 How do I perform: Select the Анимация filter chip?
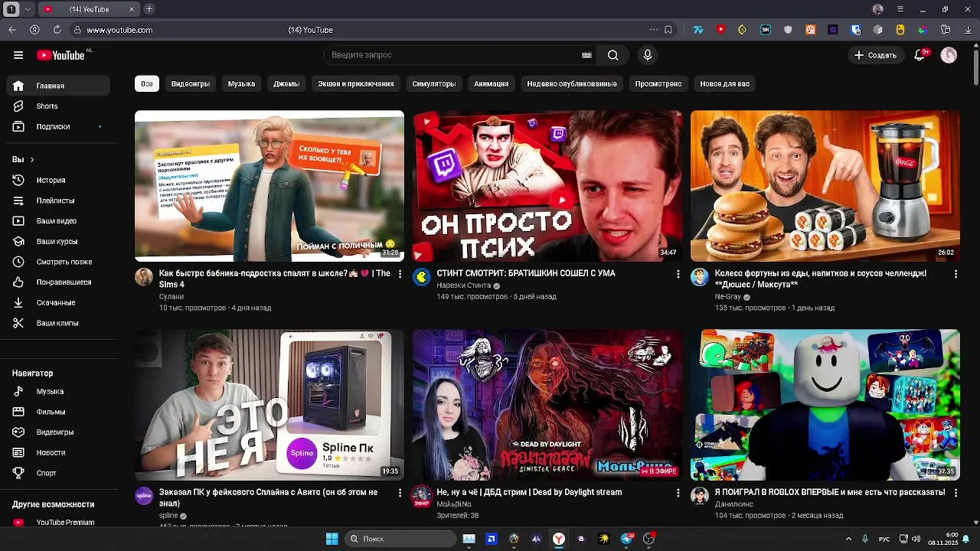(492, 83)
